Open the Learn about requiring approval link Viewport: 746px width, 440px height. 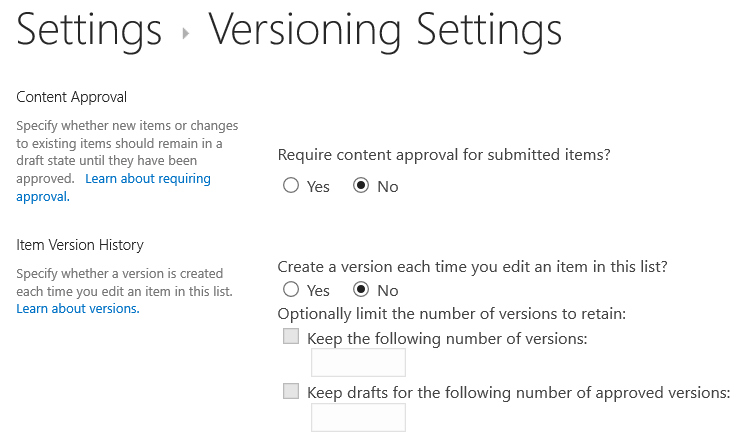148,179
